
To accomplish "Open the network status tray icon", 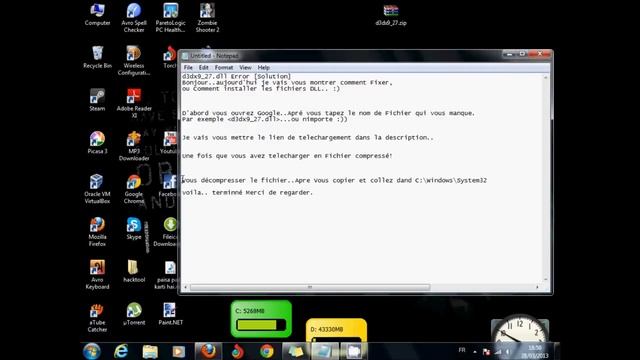I will click(498, 352).
